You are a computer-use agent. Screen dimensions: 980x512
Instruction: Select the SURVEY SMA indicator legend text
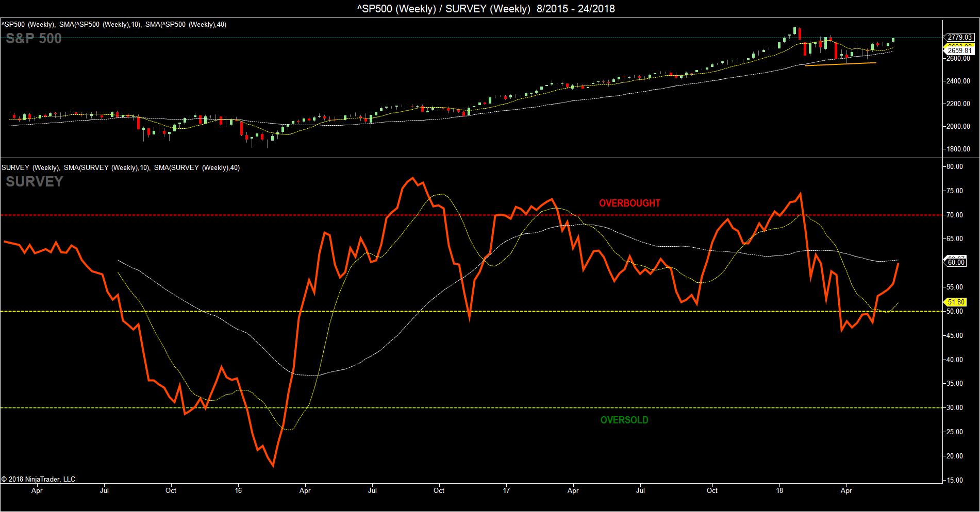coord(121,167)
